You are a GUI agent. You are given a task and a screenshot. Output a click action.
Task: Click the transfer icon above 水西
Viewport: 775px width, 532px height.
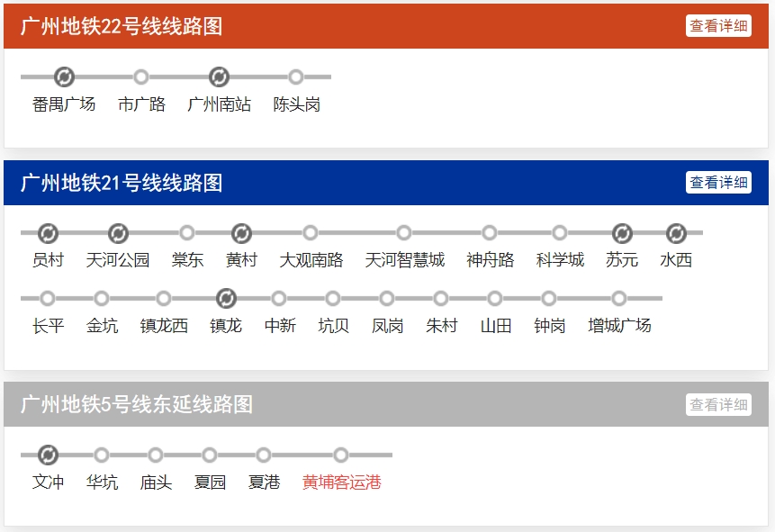[676, 234]
